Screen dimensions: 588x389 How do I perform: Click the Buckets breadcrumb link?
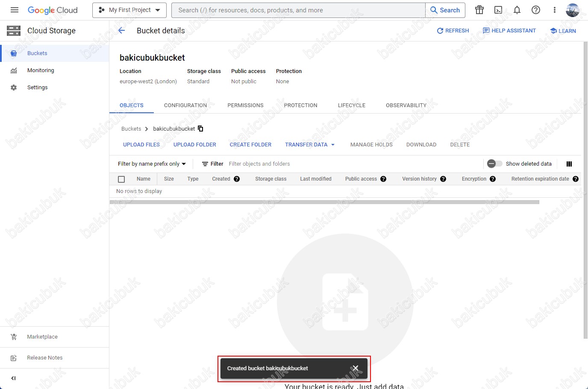[131, 129]
